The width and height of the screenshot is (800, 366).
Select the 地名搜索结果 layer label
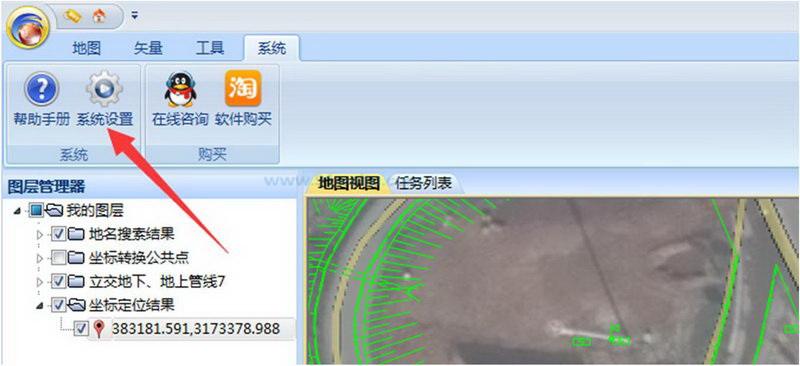pyautogui.click(x=132, y=234)
